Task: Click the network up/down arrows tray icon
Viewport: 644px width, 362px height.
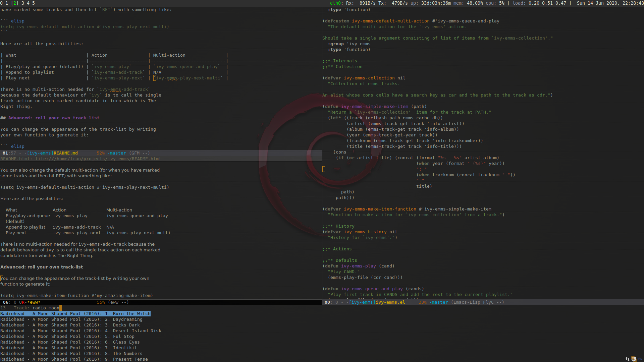Action: pos(627,359)
